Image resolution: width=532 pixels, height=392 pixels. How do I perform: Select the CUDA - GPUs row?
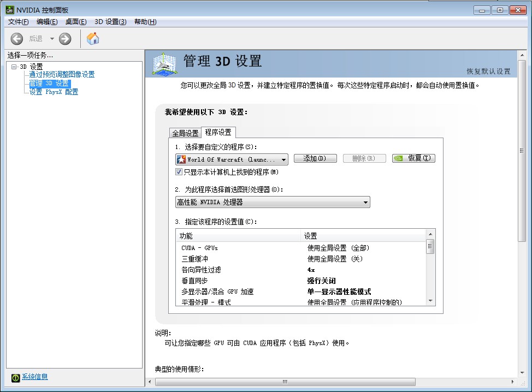coord(300,248)
